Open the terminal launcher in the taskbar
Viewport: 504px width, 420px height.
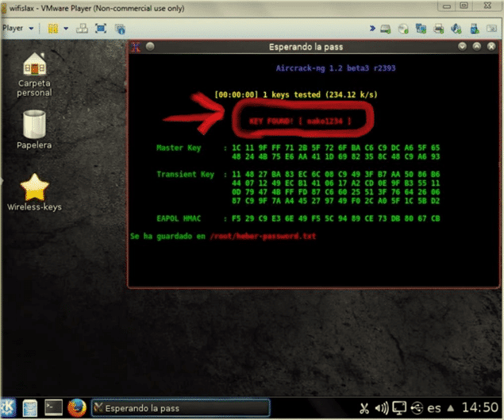point(53,407)
